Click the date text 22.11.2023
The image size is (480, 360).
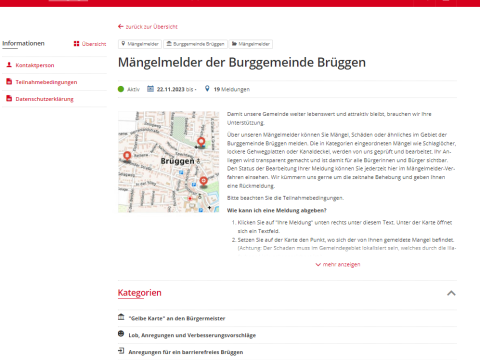pyautogui.click(x=171, y=89)
